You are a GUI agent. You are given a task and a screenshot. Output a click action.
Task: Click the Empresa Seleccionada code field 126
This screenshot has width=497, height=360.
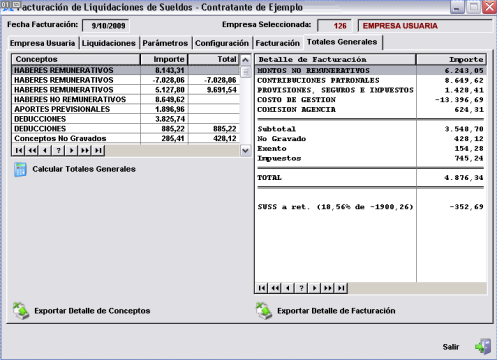coord(334,26)
